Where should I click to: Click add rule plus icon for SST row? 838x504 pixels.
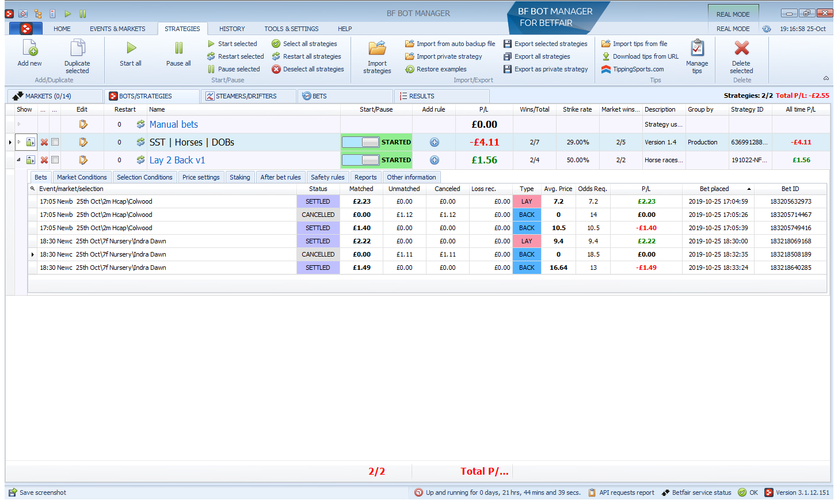[x=435, y=142]
